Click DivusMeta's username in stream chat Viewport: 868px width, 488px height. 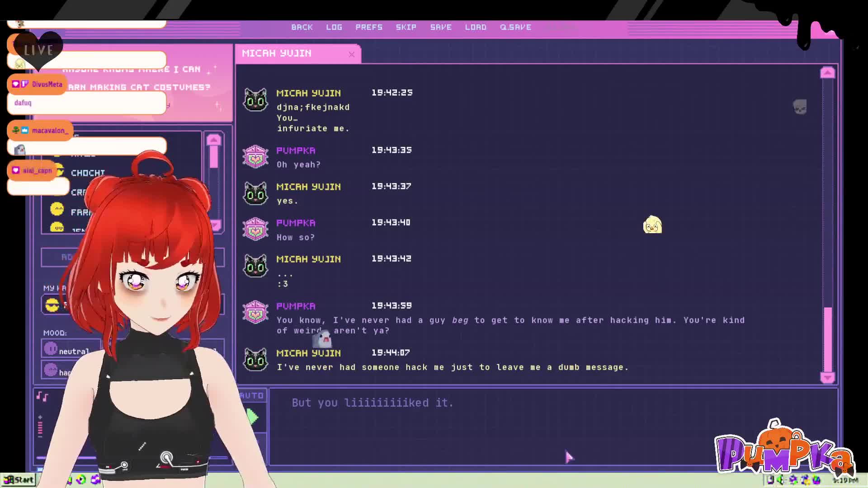coord(47,84)
